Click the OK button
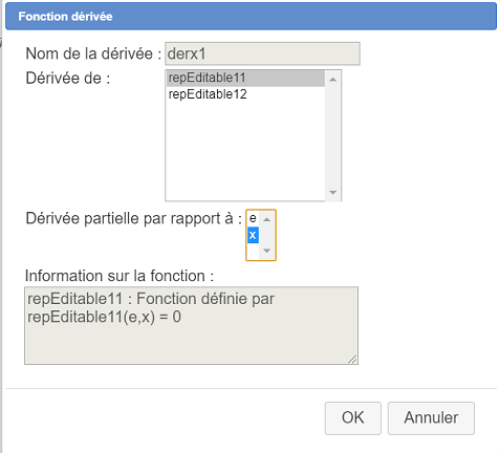The height and width of the screenshot is (453, 500). click(x=353, y=418)
